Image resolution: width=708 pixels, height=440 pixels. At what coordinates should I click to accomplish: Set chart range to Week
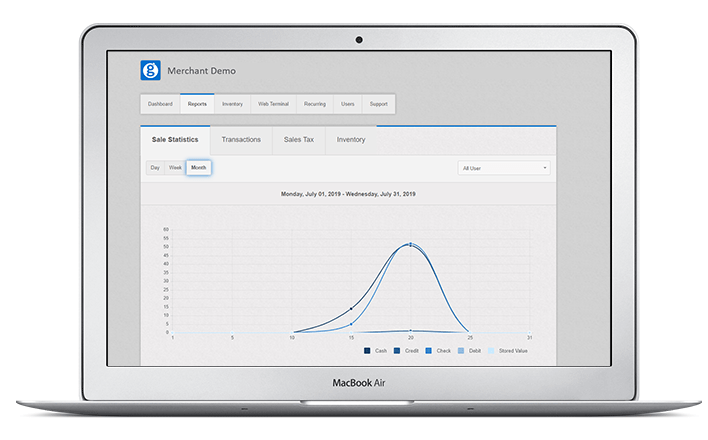coord(175,168)
